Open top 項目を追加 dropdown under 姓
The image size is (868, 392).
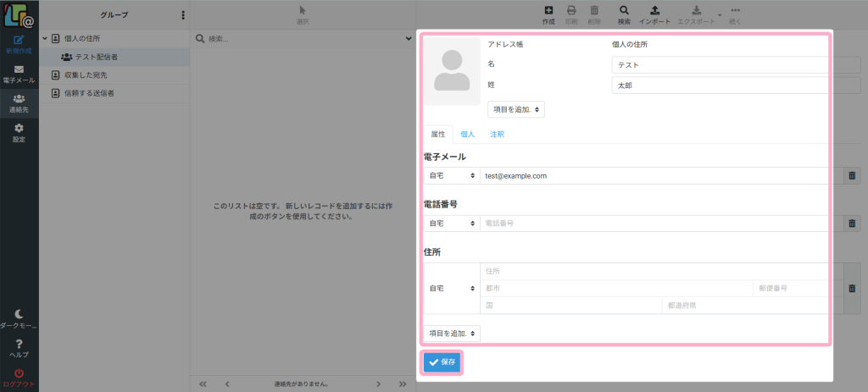[516, 109]
